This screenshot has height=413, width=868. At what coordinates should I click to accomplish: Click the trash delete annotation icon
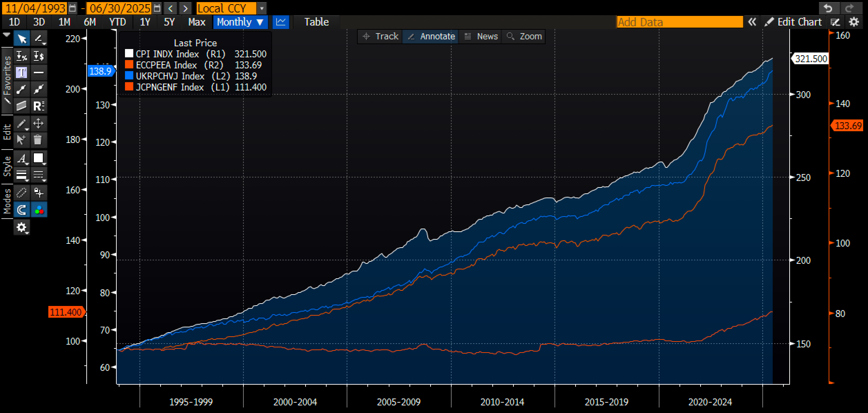(38, 140)
